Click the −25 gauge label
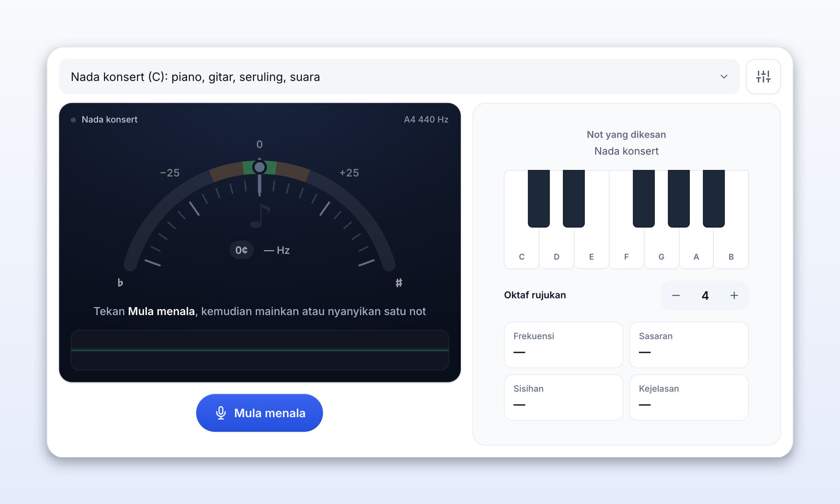The image size is (840, 504). (x=170, y=173)
